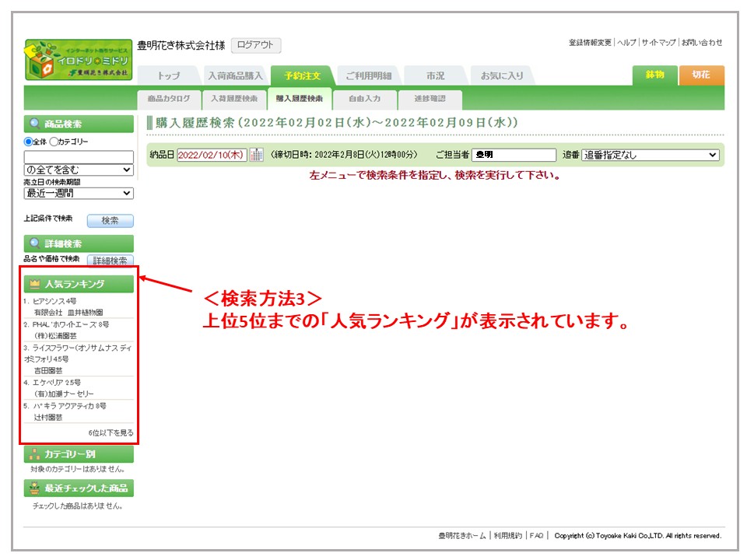Expand the 最近一週間 search period dropdown
747x560 pixels.
tap(78, 193)
